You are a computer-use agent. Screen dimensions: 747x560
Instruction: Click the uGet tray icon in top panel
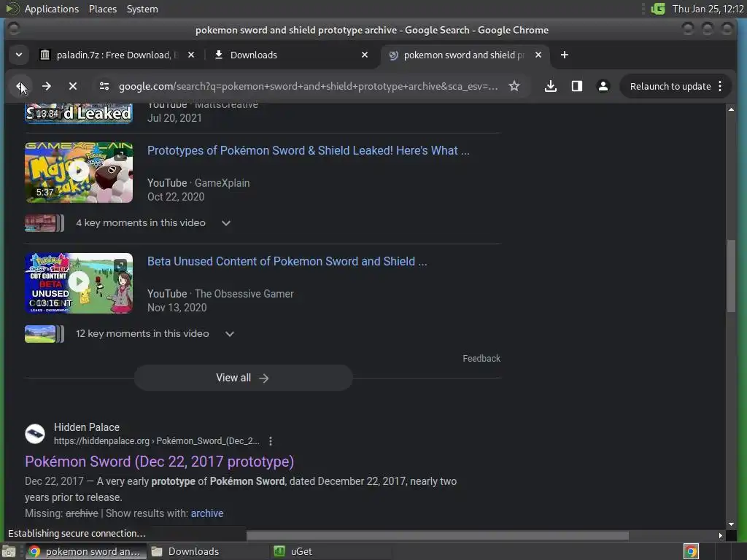coord(658,9)
